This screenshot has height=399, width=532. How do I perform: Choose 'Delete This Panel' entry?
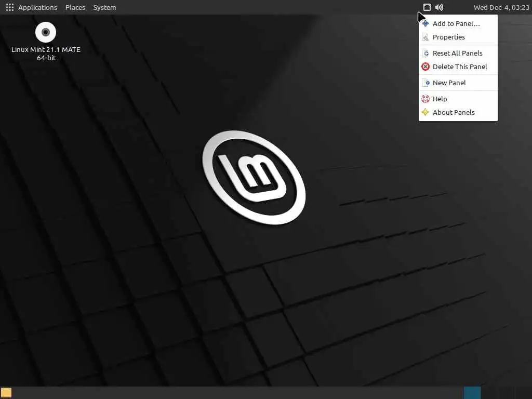click(x=458, y=66)
